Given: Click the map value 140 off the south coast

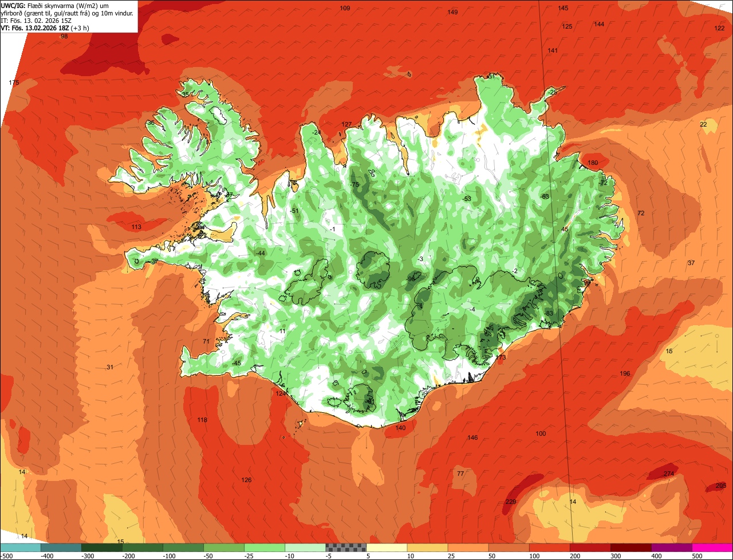Looking at the screenshot, I should 400,428.
